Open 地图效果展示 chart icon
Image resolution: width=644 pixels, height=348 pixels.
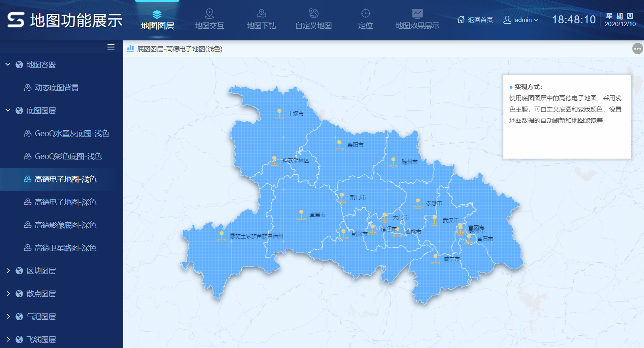pyautogui.click(x=417, y=13)
